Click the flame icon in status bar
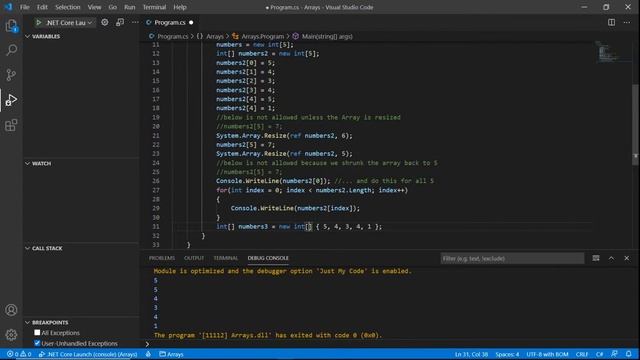 (x=148, y=354)
